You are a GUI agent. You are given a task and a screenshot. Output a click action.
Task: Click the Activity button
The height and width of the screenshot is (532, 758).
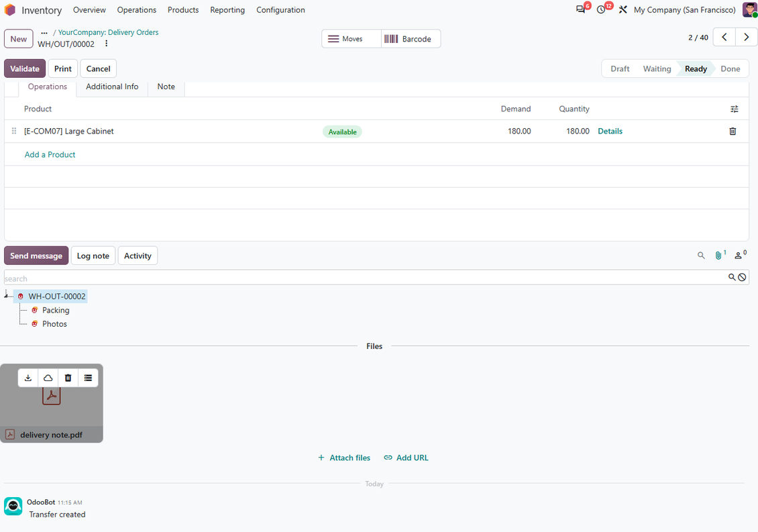click(138, 256)
